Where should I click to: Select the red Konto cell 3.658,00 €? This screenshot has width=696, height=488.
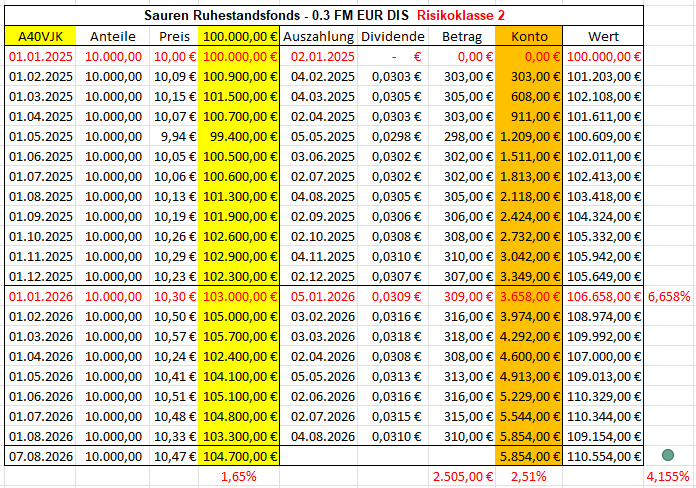click(x=529, y=296)
